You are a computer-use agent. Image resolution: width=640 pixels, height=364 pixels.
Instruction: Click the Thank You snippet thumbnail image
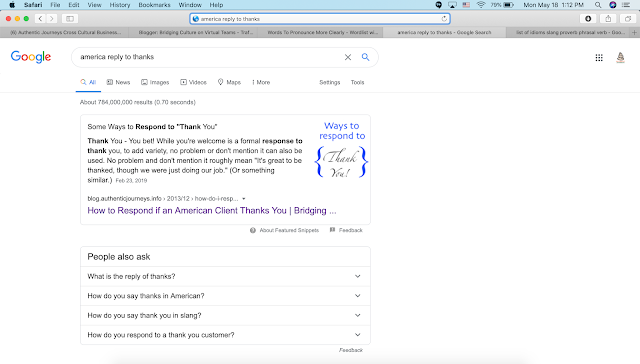pyautogui.click(x=341, y=150)
